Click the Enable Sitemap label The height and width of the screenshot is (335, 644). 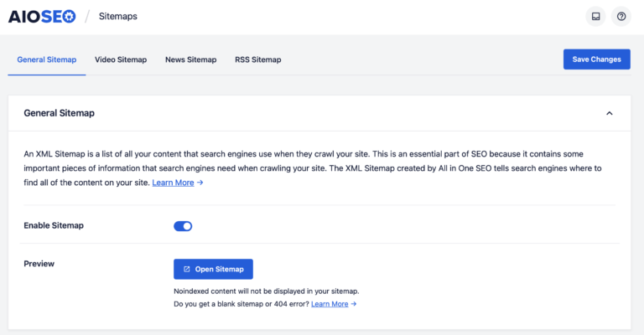54,225
